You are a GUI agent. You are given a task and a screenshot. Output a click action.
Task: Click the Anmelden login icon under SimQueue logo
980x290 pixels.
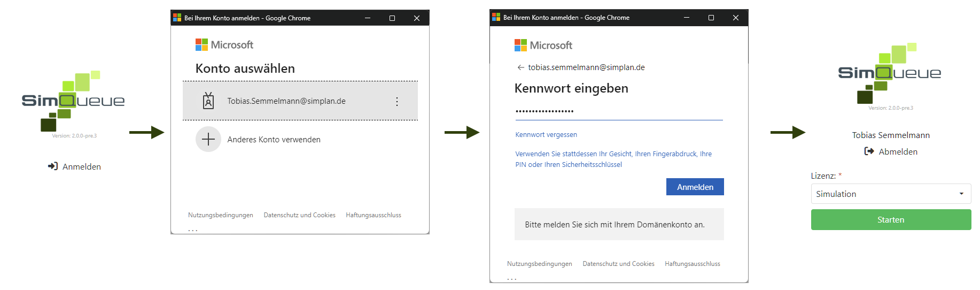tap(52, 166)
